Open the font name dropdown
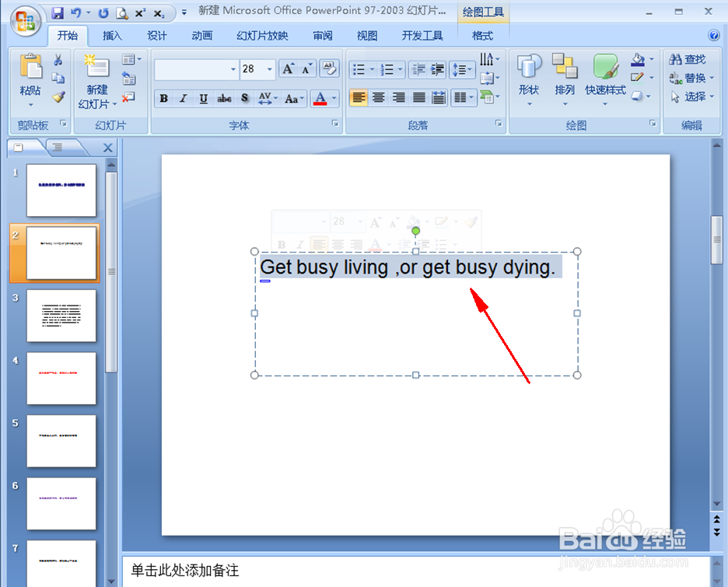The height and width of the screenshot is (587, 728). tap(233, 70)
